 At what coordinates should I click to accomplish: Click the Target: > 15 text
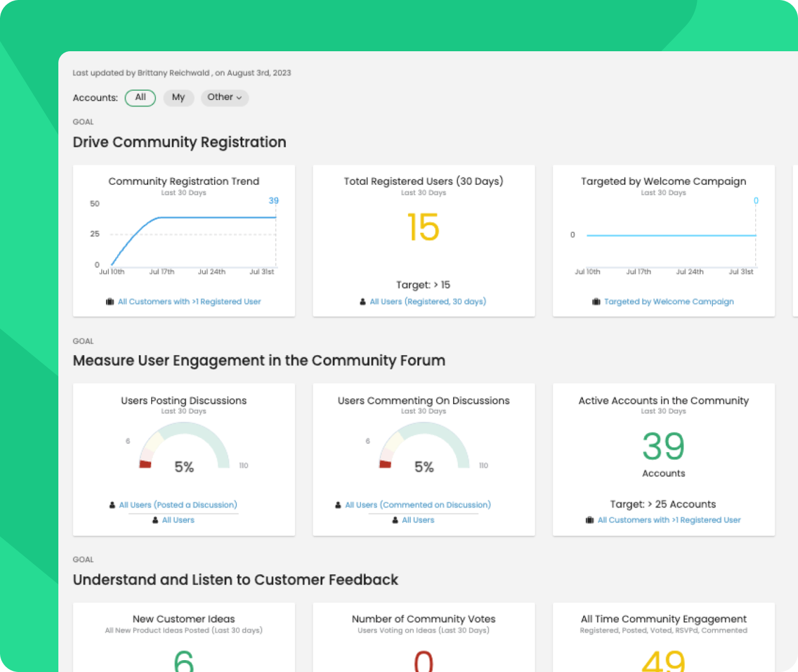pos(423,285)
